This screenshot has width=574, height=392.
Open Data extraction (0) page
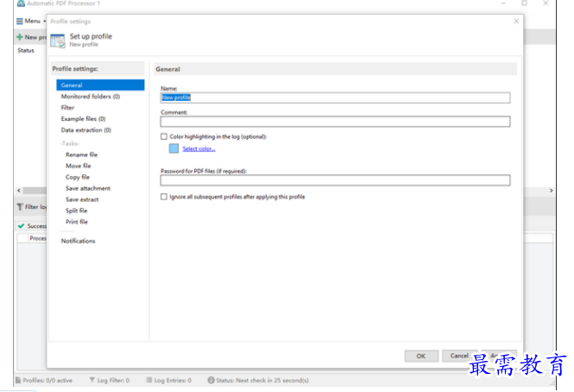86,130
